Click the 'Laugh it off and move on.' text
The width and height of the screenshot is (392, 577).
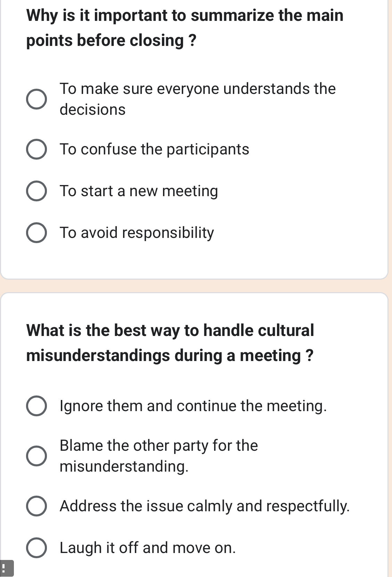tap(148, 548)
